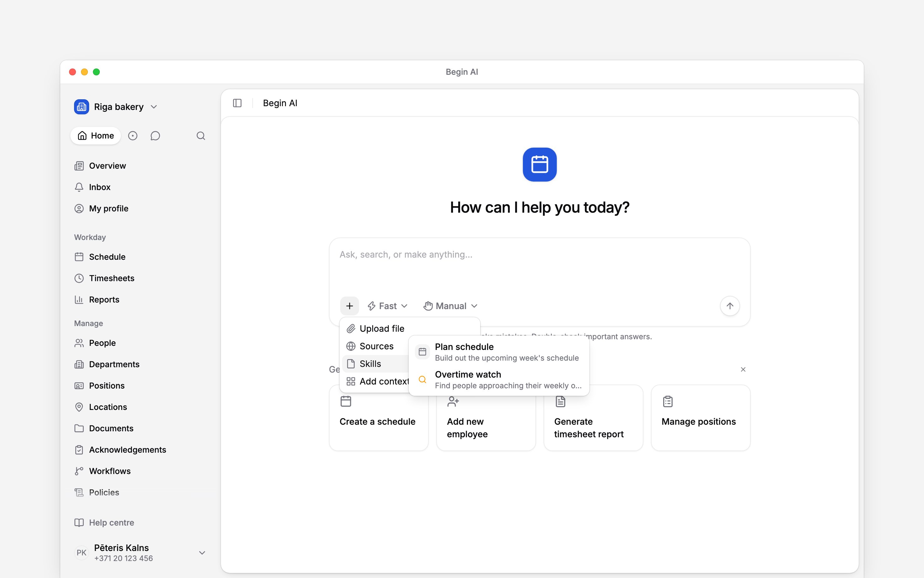The width and height of the screenshot is (924, 578).
Task: Click the blue calendar Begin AI logo
Action: pyautogui.click(x=540, y=164)
